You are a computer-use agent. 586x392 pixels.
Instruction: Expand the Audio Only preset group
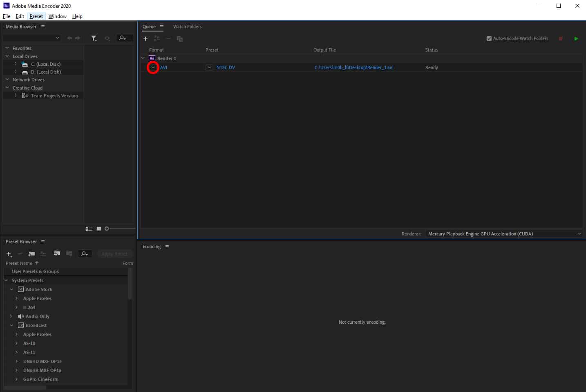coord(11,316)
